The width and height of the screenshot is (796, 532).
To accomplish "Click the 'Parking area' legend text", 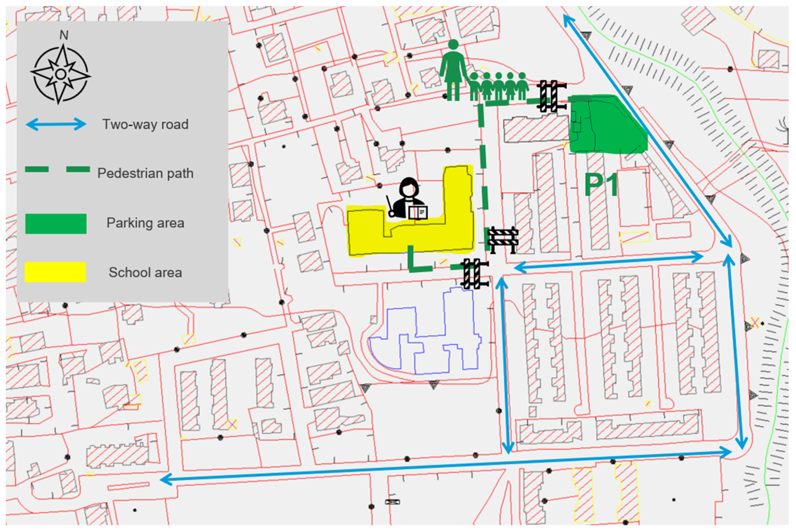I will 145,223.
